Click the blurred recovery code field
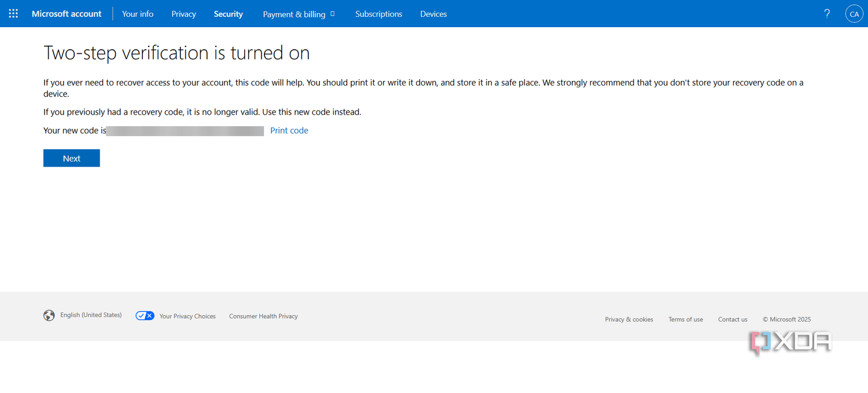Viewport: 868px width, 393px height. tap(185, 131)
